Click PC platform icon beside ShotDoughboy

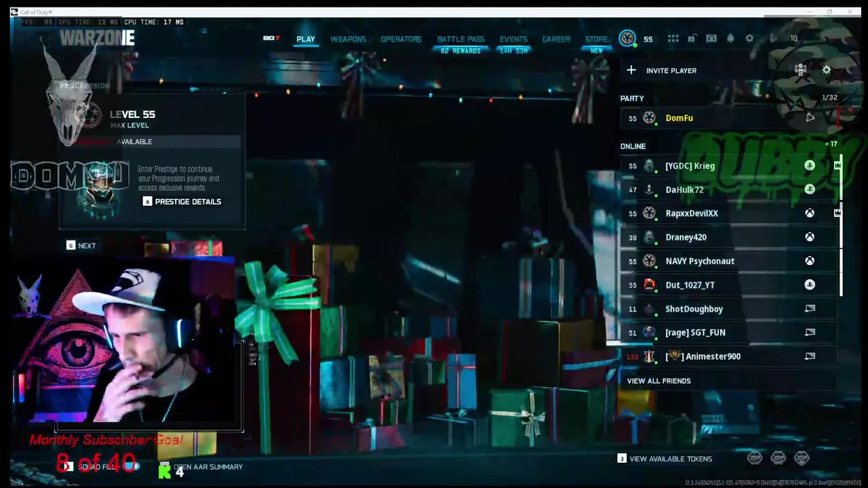pyautogui.click(x=810, y=308)
